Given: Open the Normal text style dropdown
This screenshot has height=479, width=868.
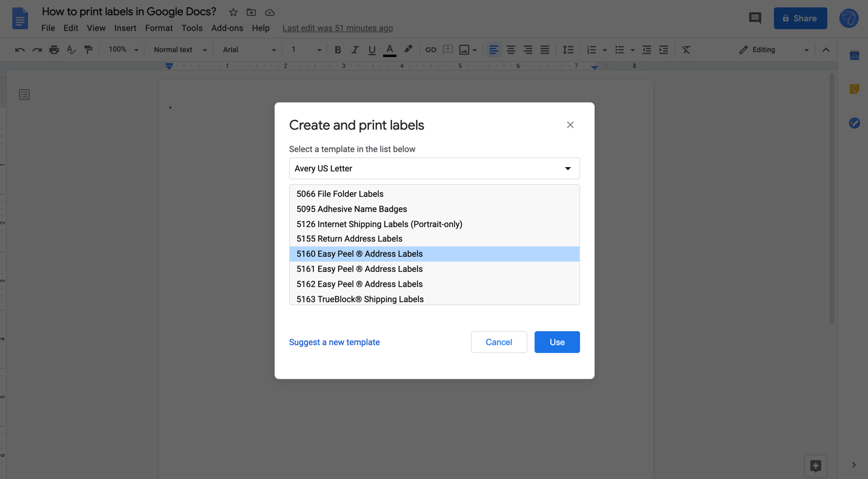Looking at the screenshot, I should click(x=180, y=50).
